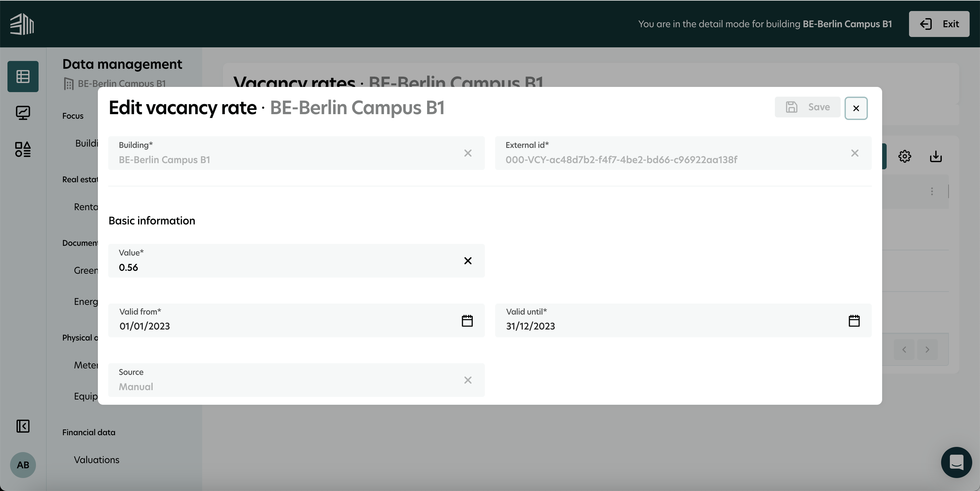Collapse sidebar using the panel collapse icon
The height and width of the screenshot is (491, 980).
pos(23,426)
